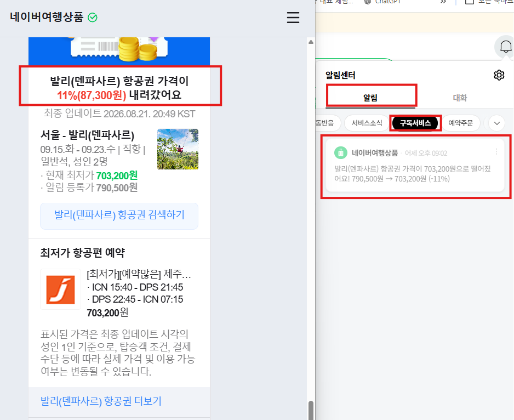The width and height of the screenshot is (514, 420).
Task: Click ICN 15:40 - DPS 21:45 flight line
Action: coord(135,287)
